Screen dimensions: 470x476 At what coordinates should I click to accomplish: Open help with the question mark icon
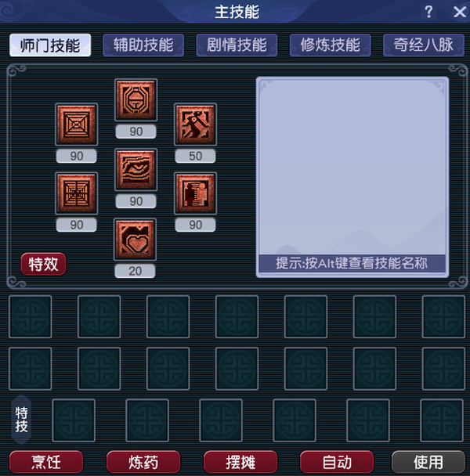tap(428, 13)
